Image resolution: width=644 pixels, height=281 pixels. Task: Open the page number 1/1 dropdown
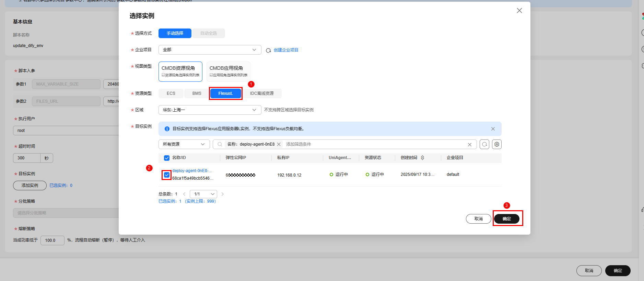[x=203, y=194]
